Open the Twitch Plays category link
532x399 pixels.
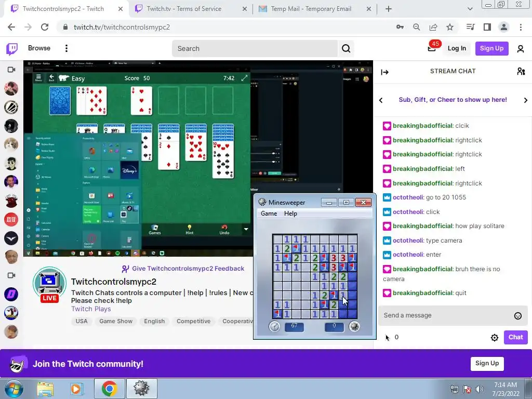click(91, 309)
